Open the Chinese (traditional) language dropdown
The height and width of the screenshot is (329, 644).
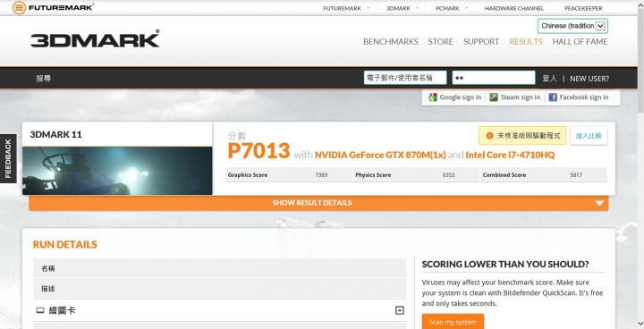(572, 26)
